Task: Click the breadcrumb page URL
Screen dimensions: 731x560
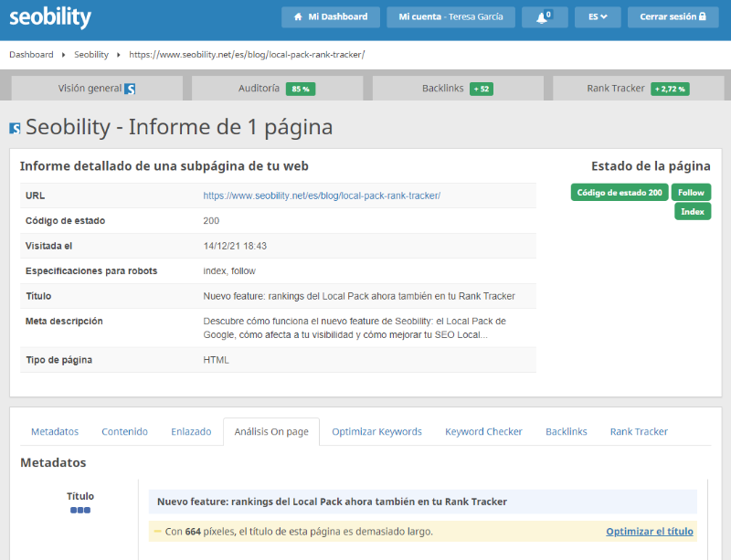Action: coord(247,55)
